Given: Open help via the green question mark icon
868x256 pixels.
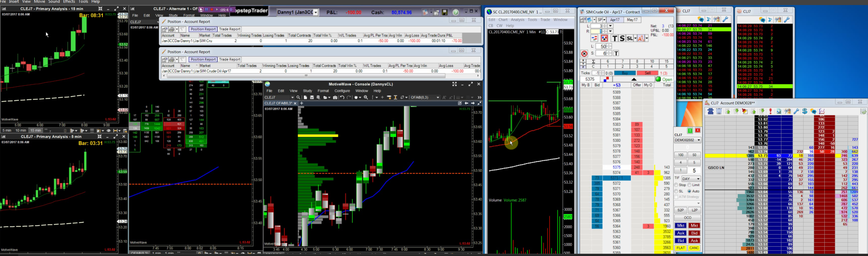Looking at the screenshot, I should pos(455,12).
